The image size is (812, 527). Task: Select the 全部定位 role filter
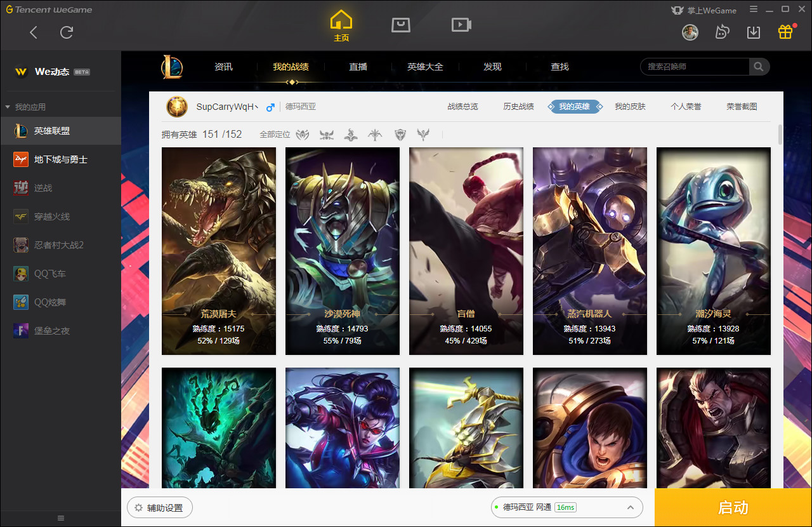pyautogui.click(x=275, y=135)
